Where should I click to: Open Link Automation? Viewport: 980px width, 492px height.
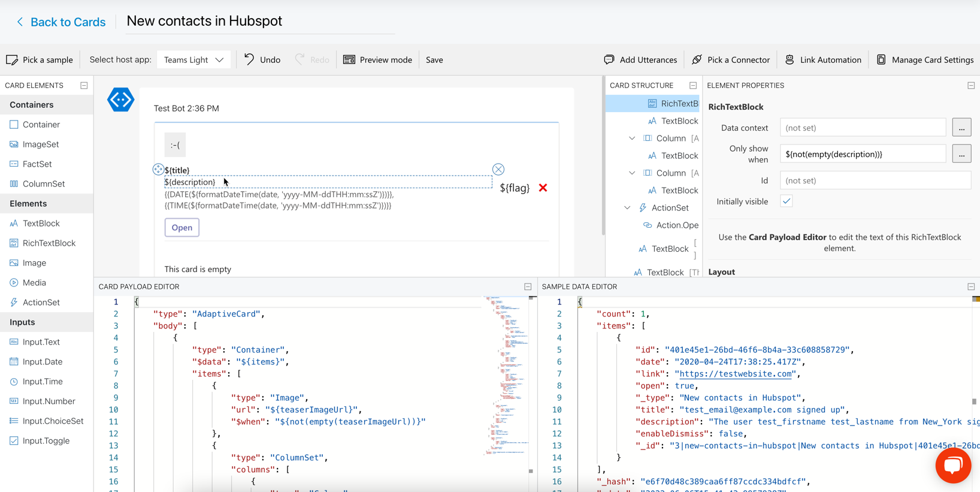click(x=823, y=59)
